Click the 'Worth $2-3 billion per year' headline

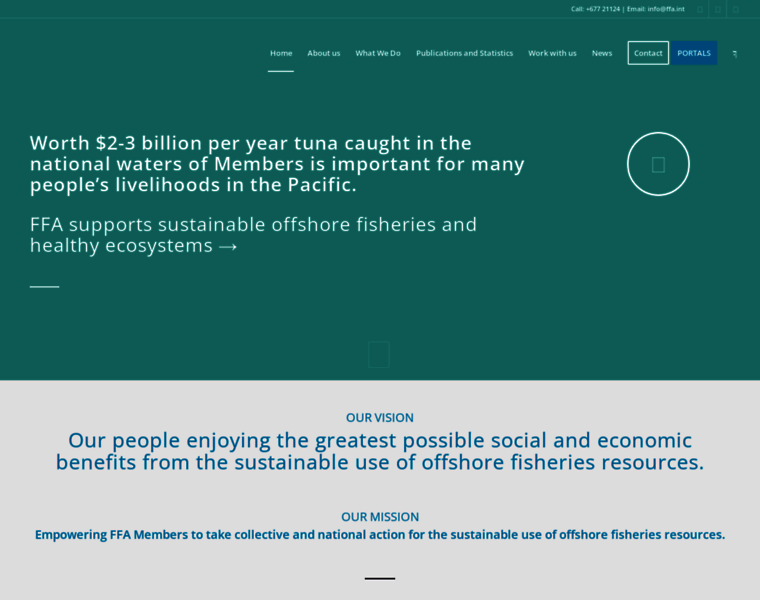(x=277, y=164)
